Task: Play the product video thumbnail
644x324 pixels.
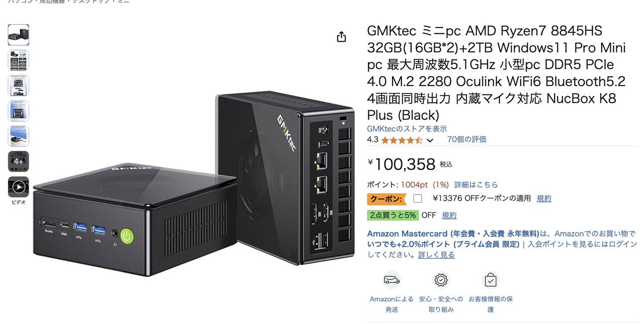Action: [19, 187]
